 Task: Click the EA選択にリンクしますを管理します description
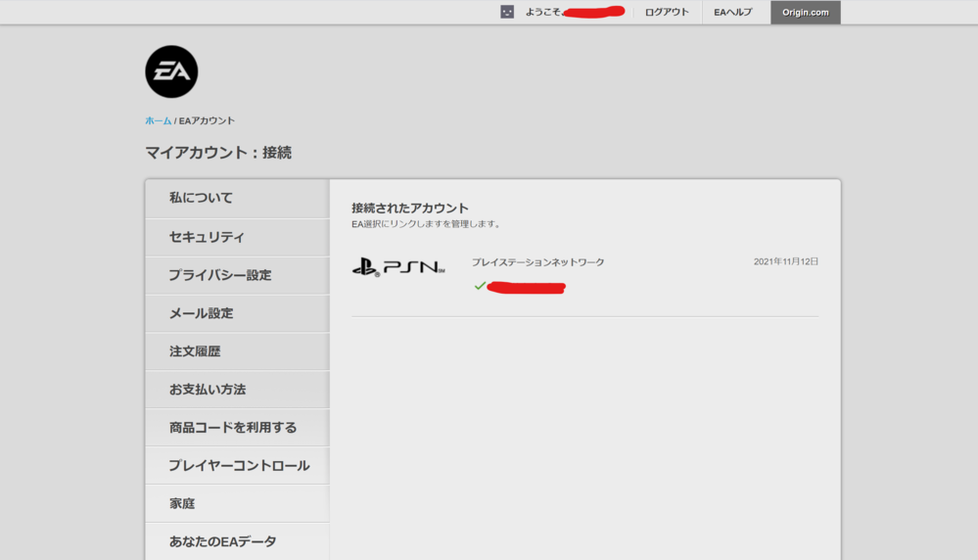tap(427, 224)
